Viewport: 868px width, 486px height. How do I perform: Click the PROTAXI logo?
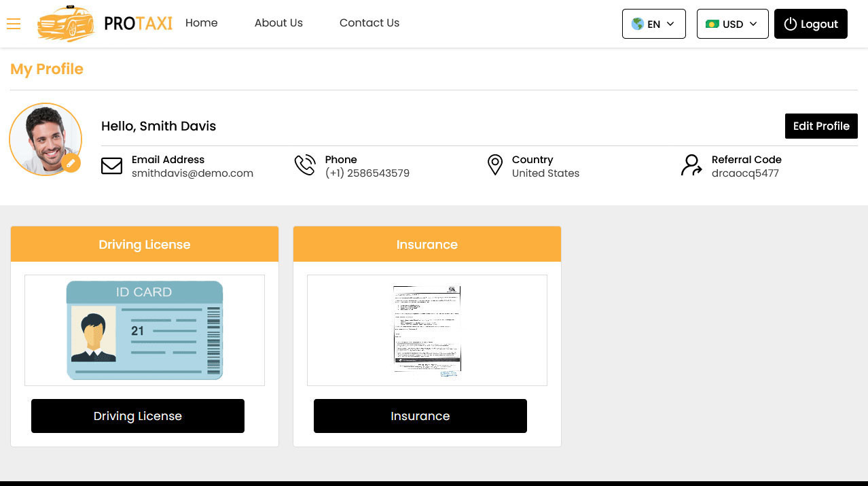click(103, 24)
